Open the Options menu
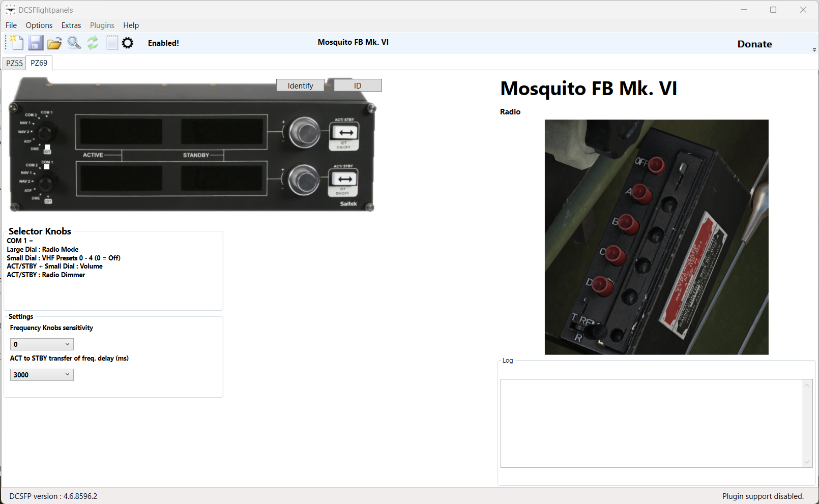Screen dimensions: 819x504 pos(39,25)
